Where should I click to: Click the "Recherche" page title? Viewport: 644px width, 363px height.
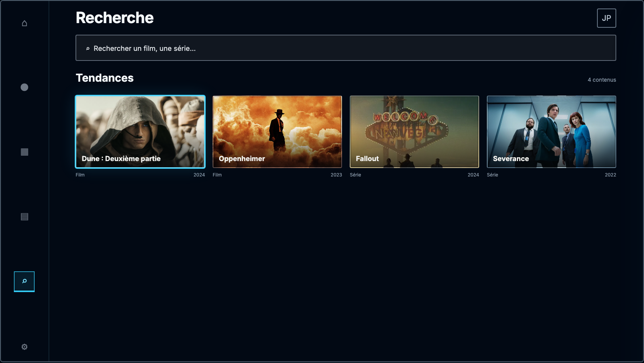tap(115, 18)
